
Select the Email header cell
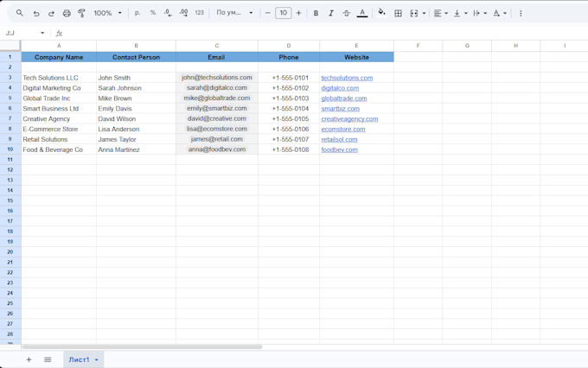click(217, 57)
